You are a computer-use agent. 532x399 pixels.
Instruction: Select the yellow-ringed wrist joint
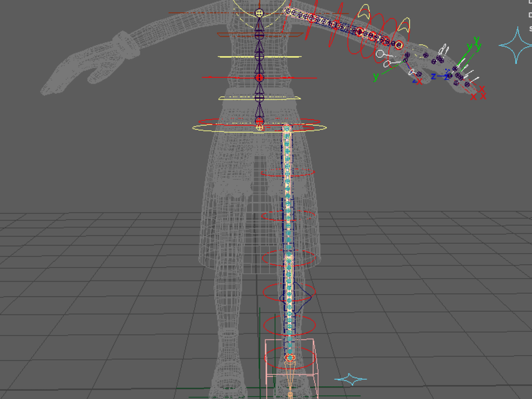tap(398, 45)
